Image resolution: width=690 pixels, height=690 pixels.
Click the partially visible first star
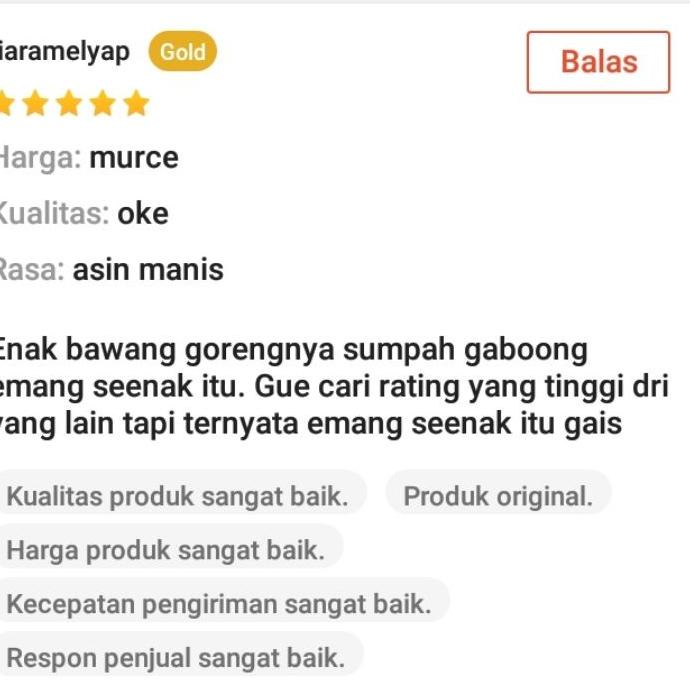coord(7,103)
